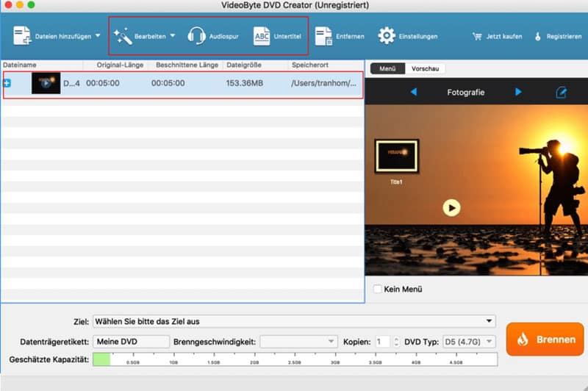Click the Bearbeiten magic wand icon
The height and width of the screenshot is (391, 588).
(x=123, y=36)
